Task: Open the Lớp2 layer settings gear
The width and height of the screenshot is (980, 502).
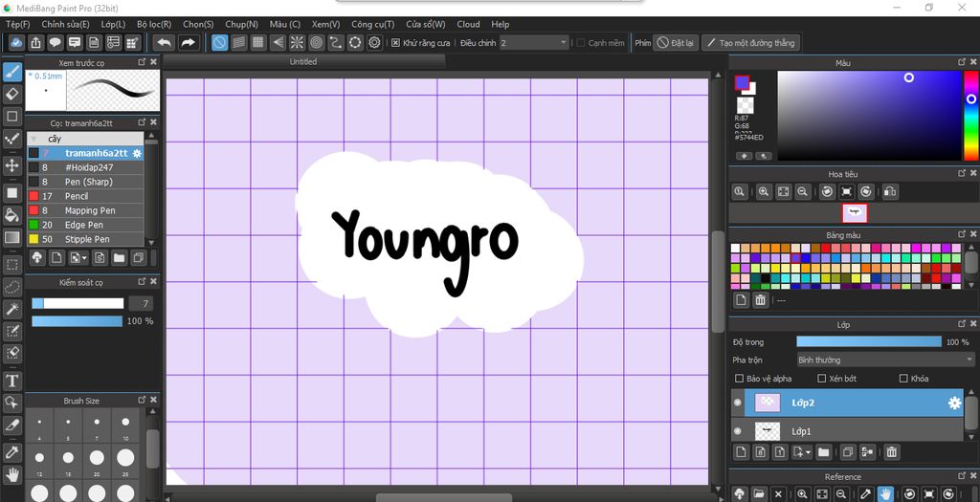Action: click(954, 404)
